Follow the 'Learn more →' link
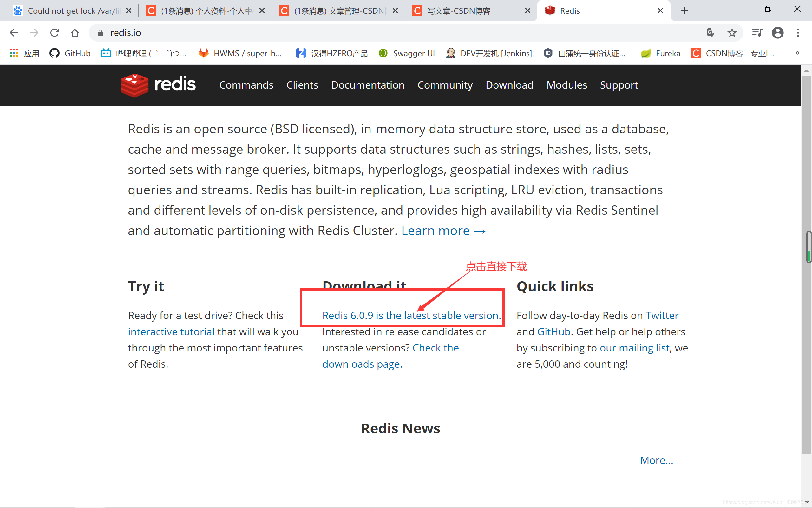The image size is (812, 508). click(x=443, y=231)
